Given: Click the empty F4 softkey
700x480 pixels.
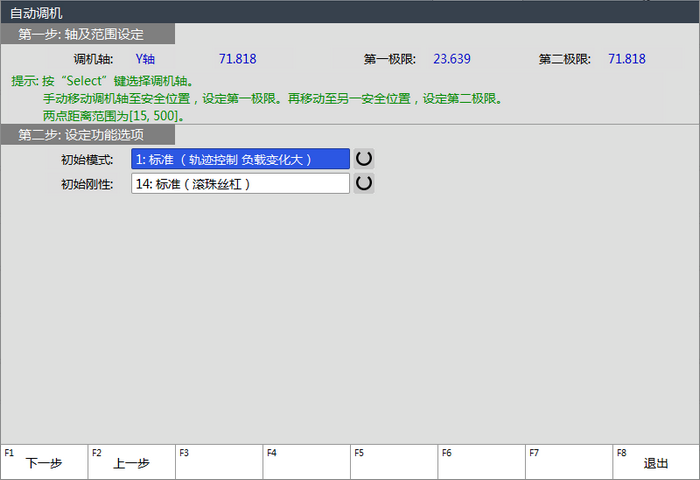Looking at the screenshot, I should click(307, 462).
